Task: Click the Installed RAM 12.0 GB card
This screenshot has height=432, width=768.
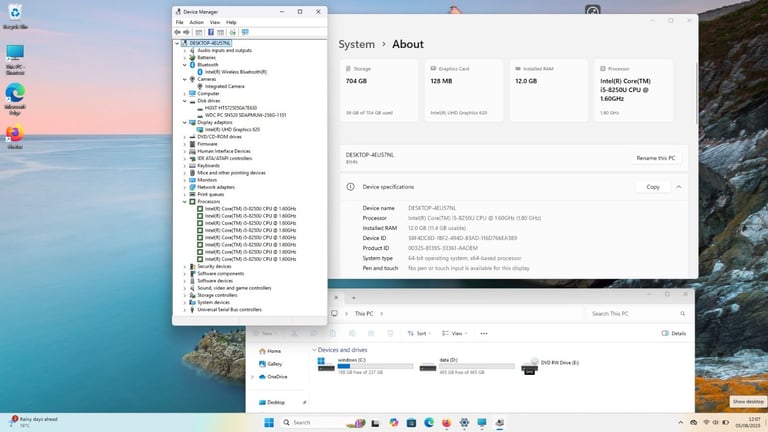Action: pos(548,91)
